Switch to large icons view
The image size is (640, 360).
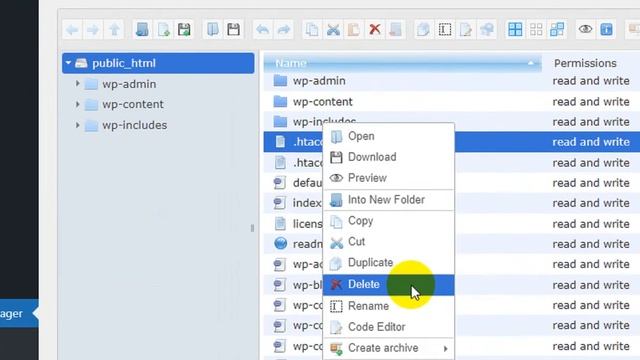(x=515, y=29)
